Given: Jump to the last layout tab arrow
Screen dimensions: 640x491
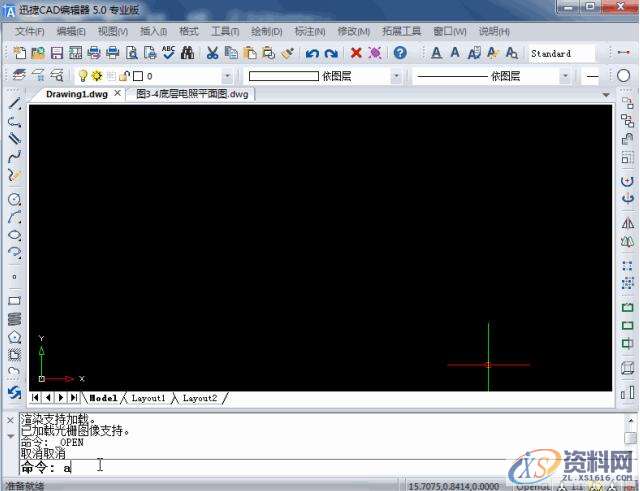Looking at the screenshot, I should click(74, 398).
